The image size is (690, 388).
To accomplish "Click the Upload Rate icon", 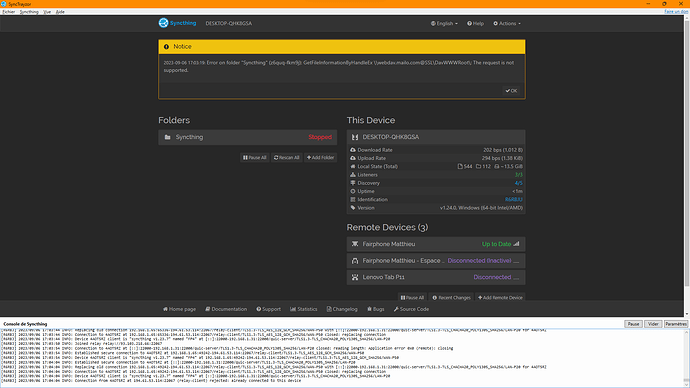I will [353, 158].
